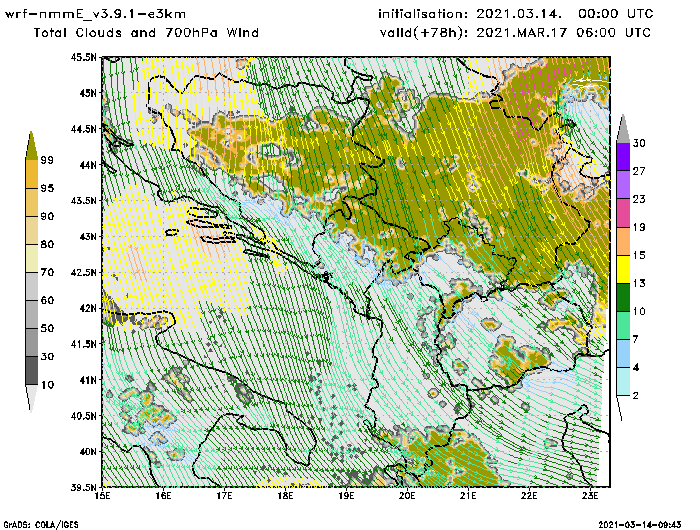700x530 pixels.
Task: Click the 'GrADS: COLA/IGES' footer label
Action: pyautogui.click(x=41, y=525)
